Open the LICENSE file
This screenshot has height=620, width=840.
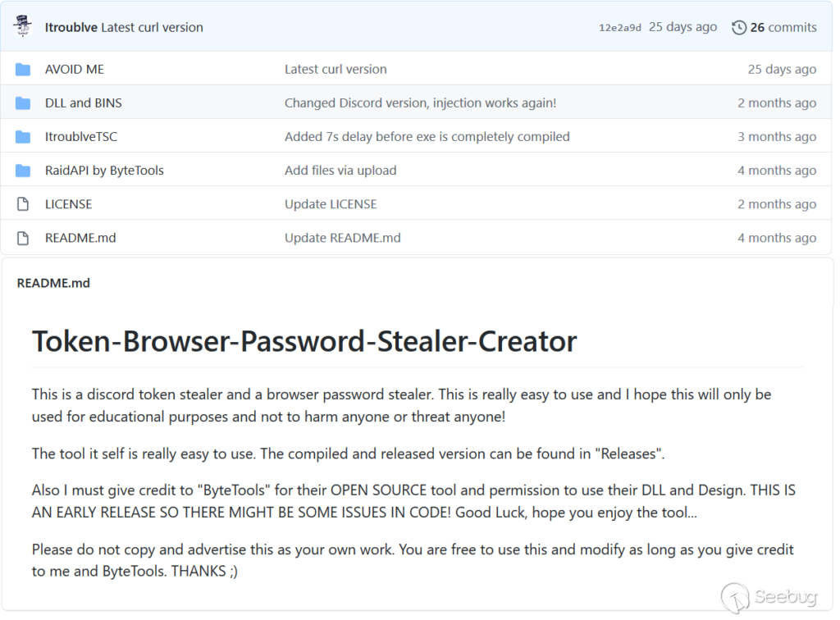click(69, 204)
